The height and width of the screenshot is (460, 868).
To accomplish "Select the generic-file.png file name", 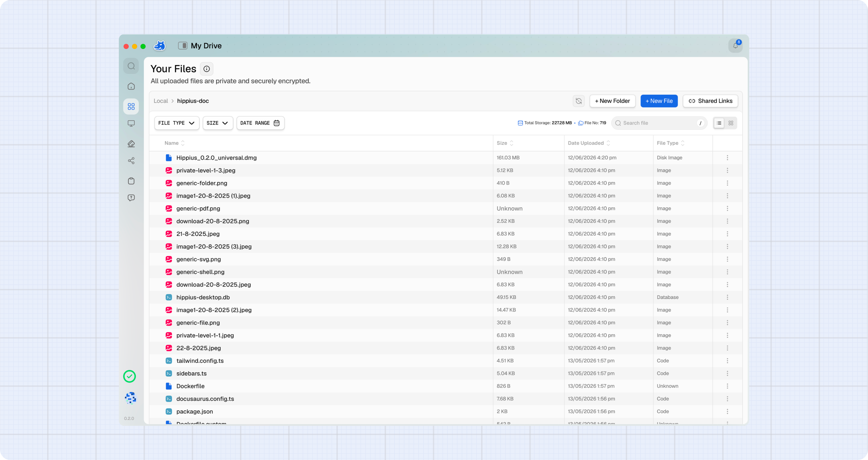I will 198,323.
